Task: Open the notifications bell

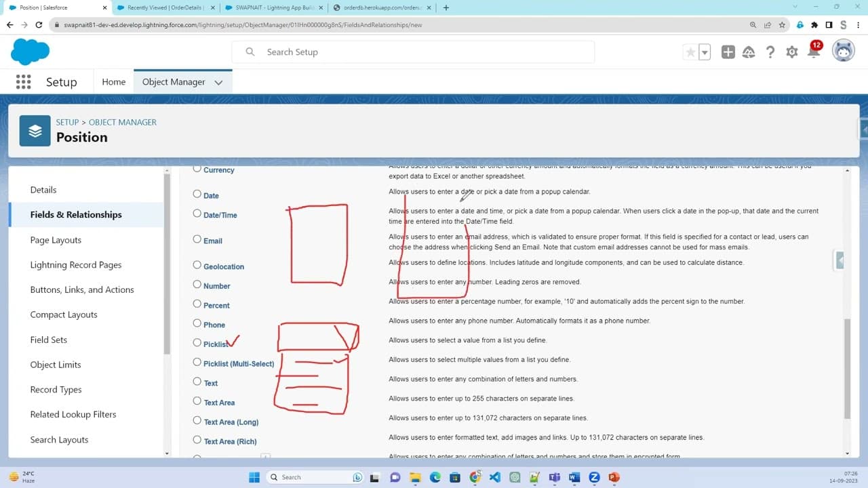Action: [x=813, y=52]
